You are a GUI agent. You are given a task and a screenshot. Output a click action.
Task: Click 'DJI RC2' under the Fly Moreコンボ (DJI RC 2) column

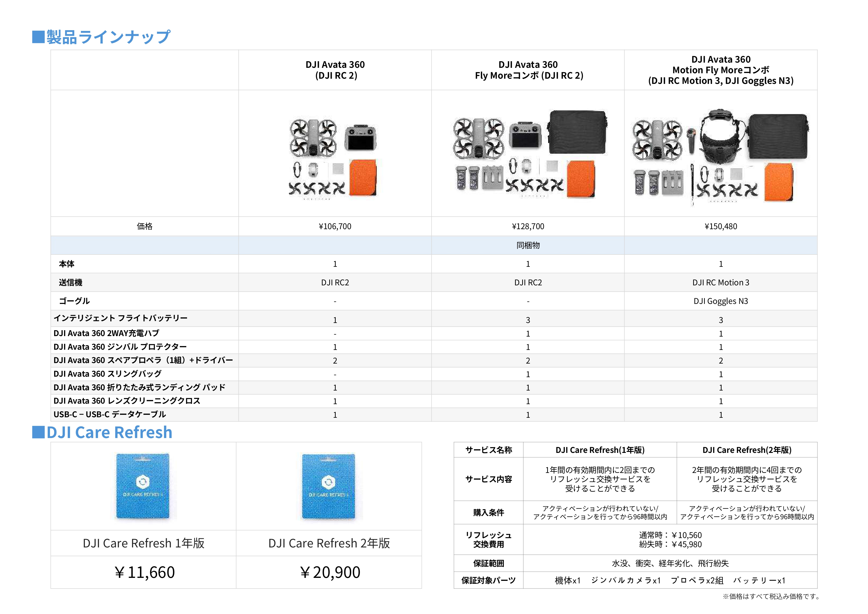coord(528,283)
